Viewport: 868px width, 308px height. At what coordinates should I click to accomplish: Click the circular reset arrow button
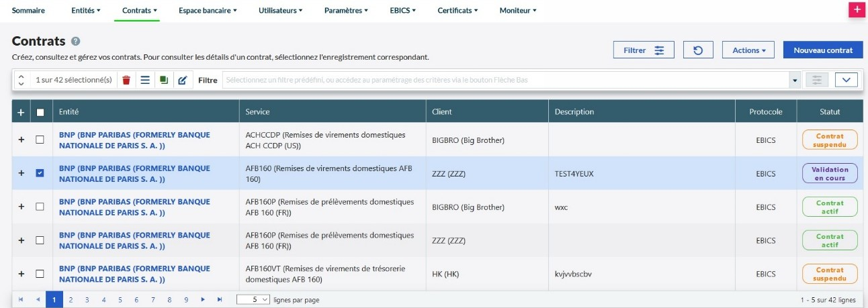tap(698, 50)
